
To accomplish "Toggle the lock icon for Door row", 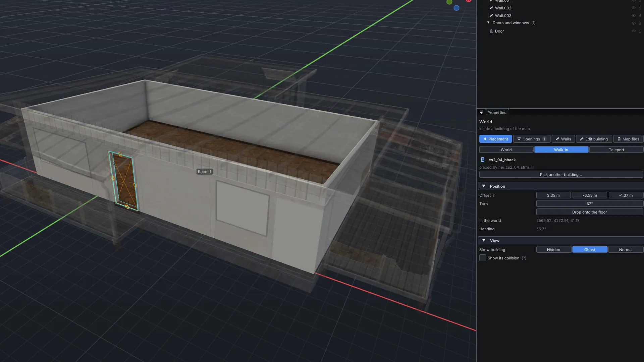I will click(x=640, y=31).
